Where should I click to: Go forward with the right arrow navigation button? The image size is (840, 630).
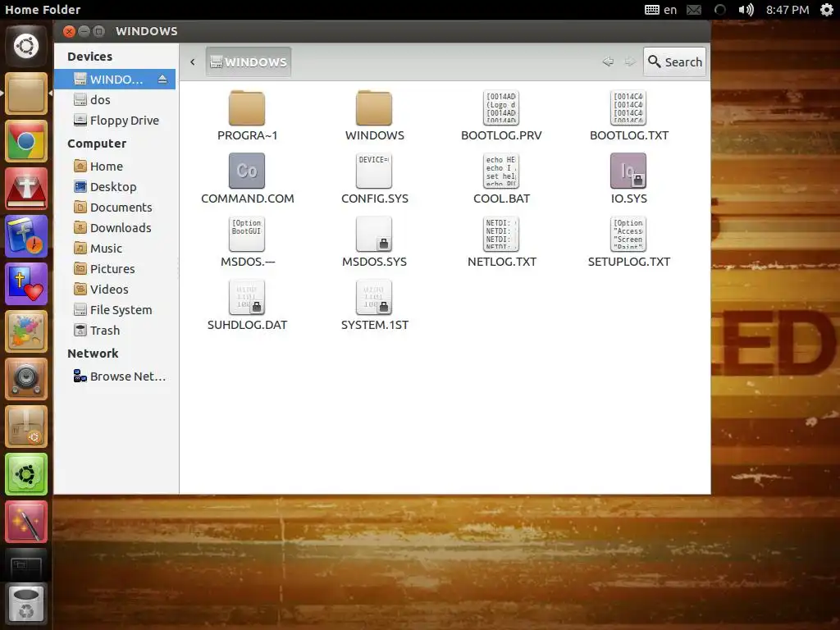click(630, 62)
